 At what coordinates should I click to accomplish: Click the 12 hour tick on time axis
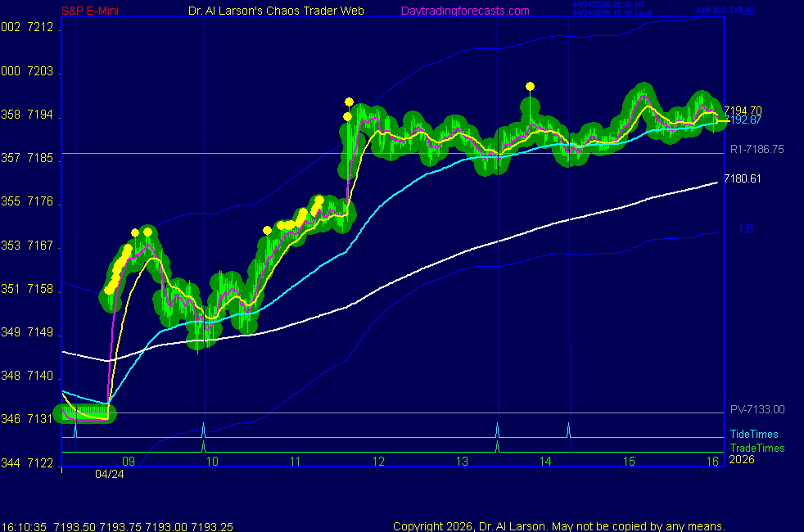pos(378,462)
